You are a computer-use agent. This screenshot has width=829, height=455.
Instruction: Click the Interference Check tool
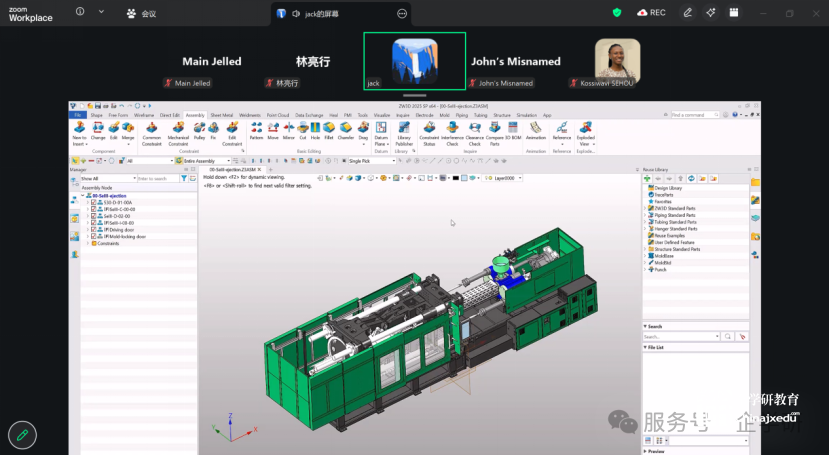tap(452, 132)
